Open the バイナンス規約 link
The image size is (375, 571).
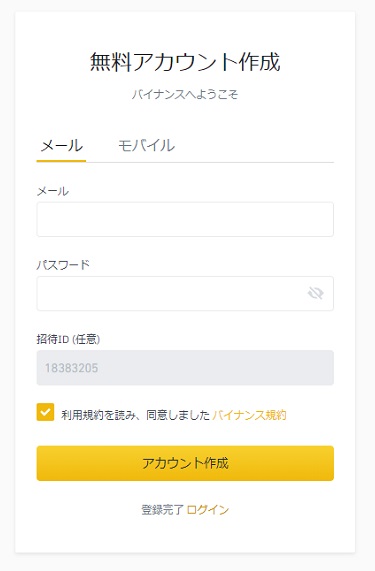tap(249, 415)
